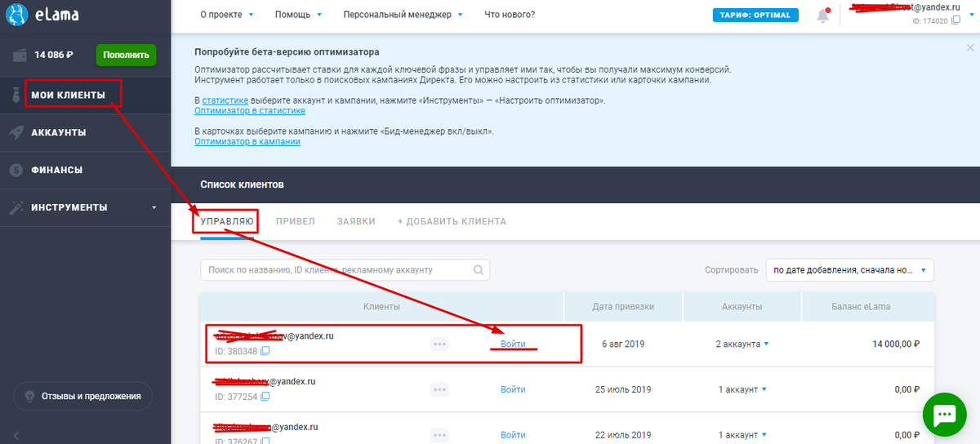The height and width of the screenshot is (444, 980).
Task: Click the wand icon beside Инструменты
Action: tap(16, 207)
